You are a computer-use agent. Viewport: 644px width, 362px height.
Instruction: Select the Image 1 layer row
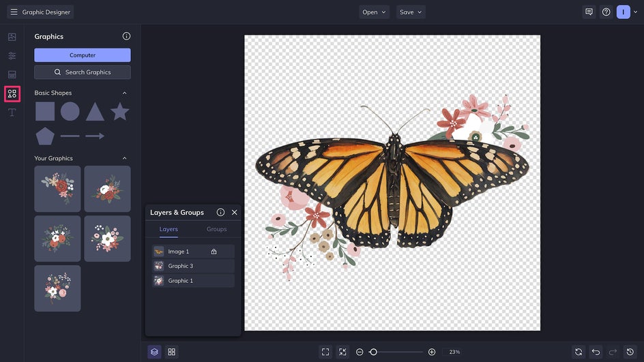click(193, 252)
